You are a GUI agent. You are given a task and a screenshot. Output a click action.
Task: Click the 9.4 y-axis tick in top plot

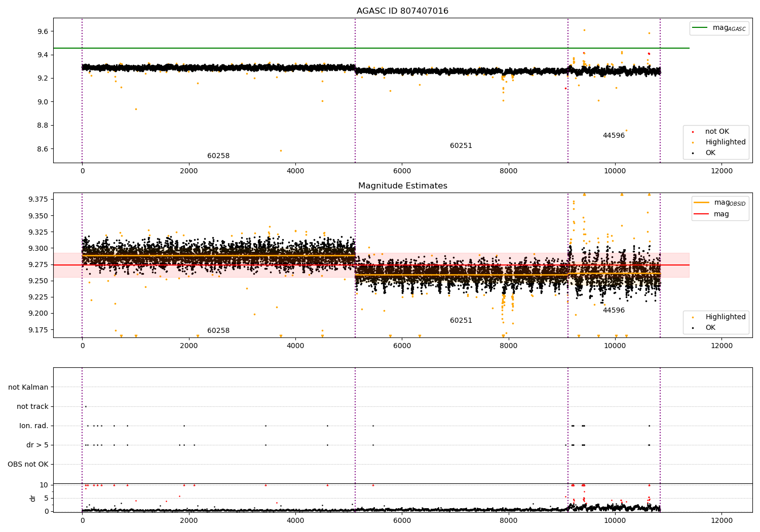[43, 55]
